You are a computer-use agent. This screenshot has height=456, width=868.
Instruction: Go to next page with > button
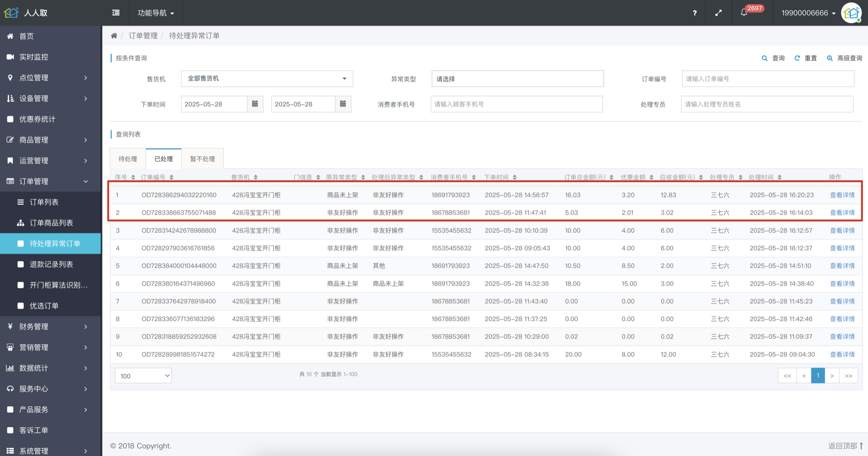click(832, 376)
